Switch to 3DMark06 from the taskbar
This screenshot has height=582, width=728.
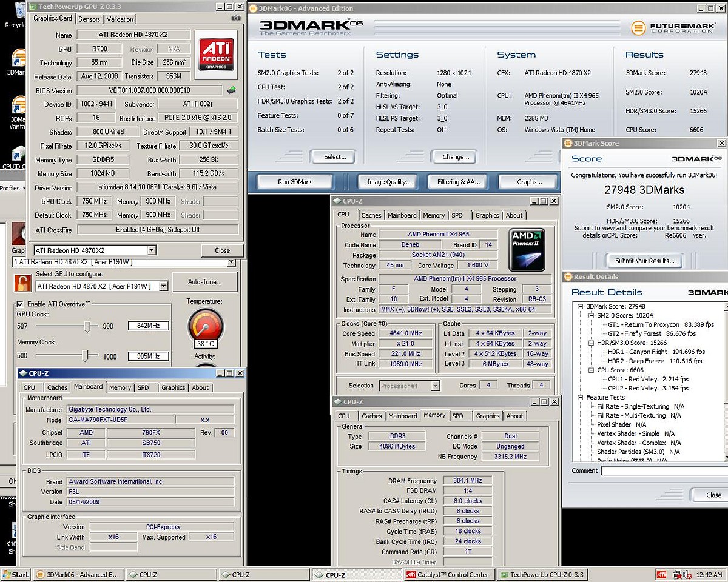[78, 575]
